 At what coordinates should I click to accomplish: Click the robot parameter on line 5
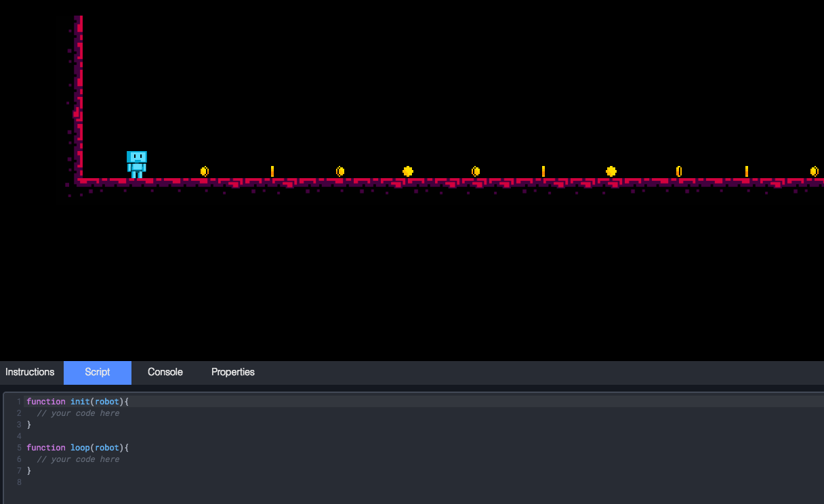tap(107, 447)
